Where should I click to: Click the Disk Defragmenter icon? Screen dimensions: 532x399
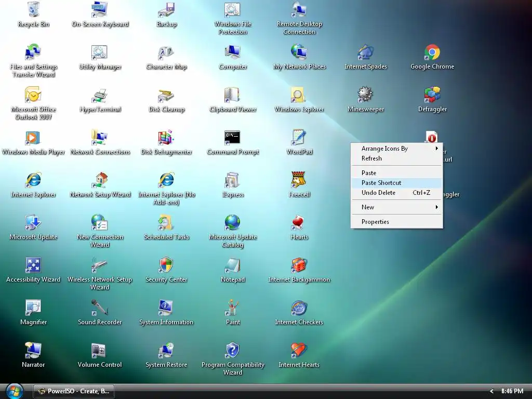(x=166, y=137)
